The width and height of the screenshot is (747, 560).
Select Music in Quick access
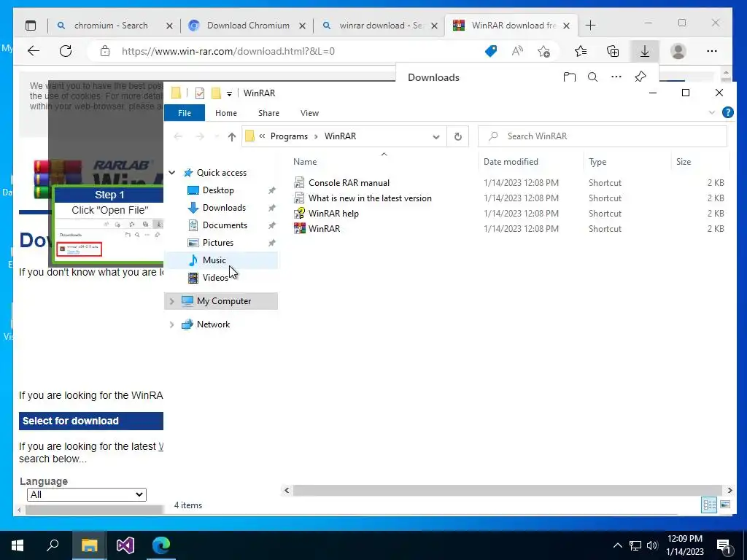tap(214, 260)
